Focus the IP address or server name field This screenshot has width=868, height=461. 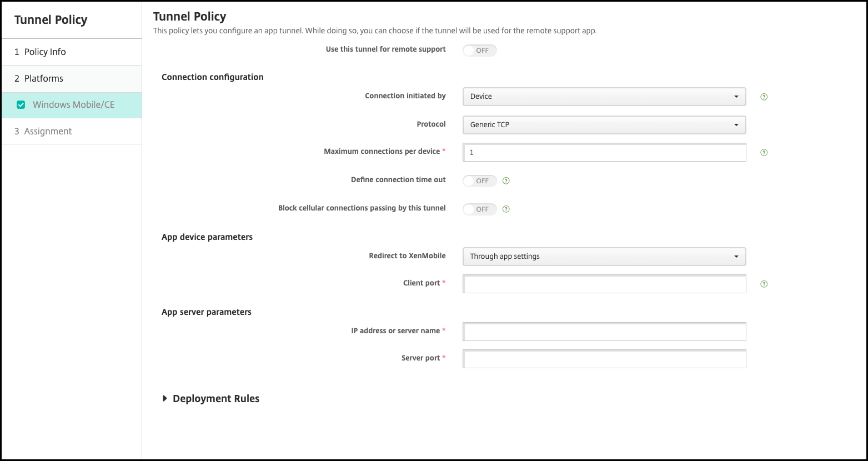click(604, 332)
